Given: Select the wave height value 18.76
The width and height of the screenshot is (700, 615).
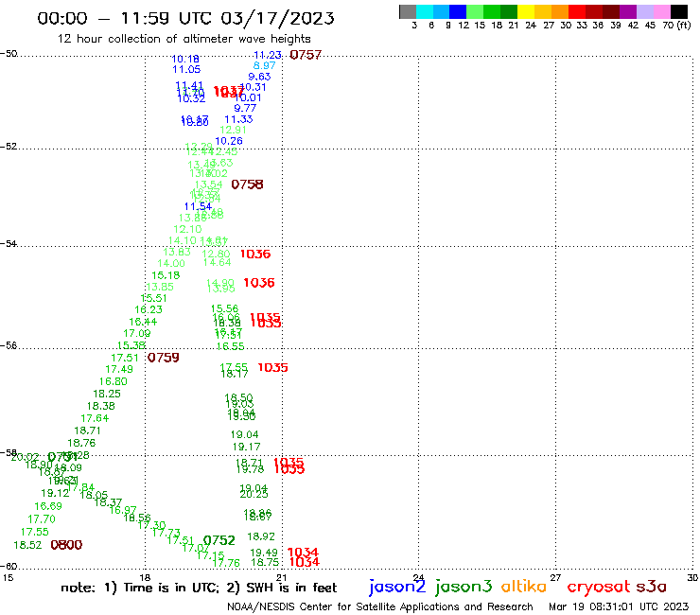Looking at the screenshot, I should (81, 443).
